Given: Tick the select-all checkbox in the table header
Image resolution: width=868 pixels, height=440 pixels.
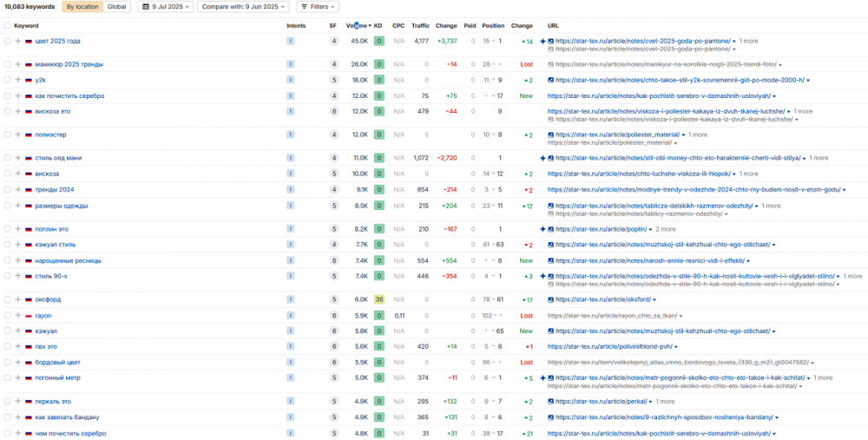Looking at the screenshot, I should [7, 25].
